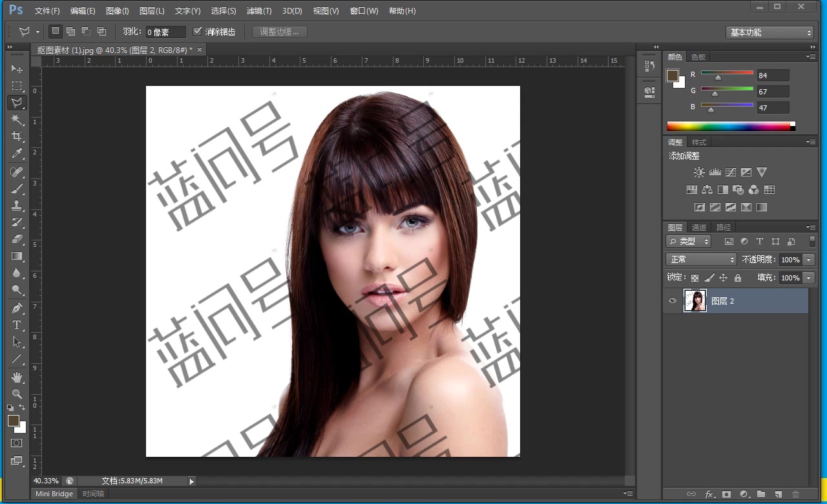The height and width of the screenshot is (504, 827).
Task: Switch to 色板 tab
Action: tap(698, 57)
